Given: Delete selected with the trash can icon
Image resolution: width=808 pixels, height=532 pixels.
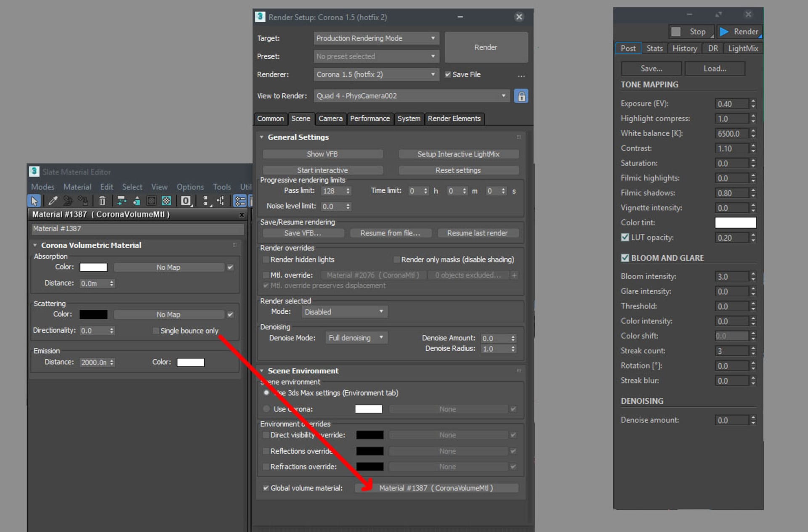Looking at the screenshot, I should coord(102,201).
